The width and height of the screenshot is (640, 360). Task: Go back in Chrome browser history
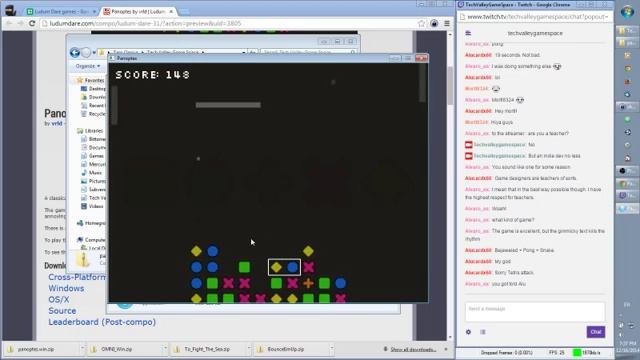tap(9, 24)
